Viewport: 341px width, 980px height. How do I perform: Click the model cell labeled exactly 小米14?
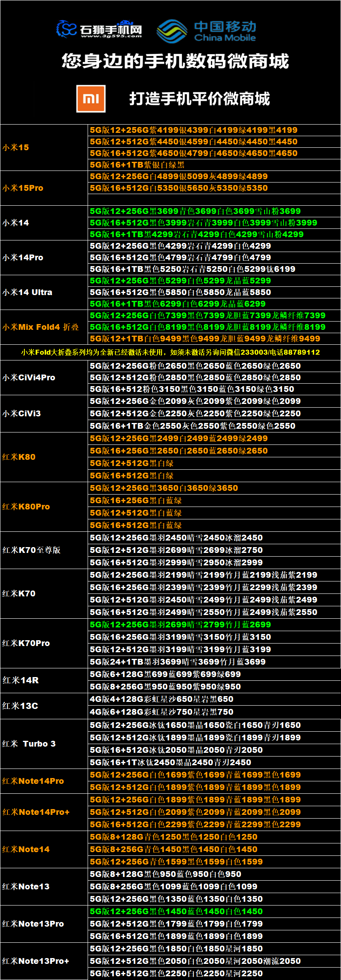click(44, 223)
